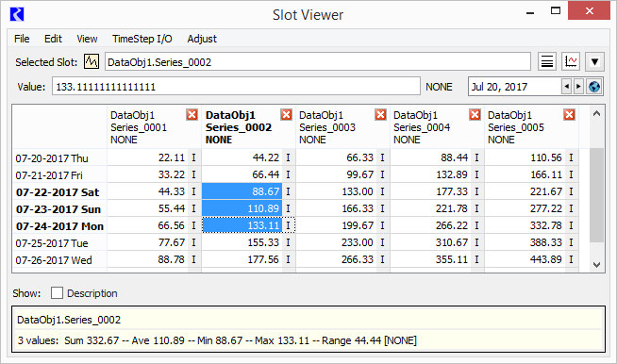Select the 07-26-2017 Wed row header
The width and height of the screenshot is (617, 364).
pyautogui.click(x=59, y=259)
